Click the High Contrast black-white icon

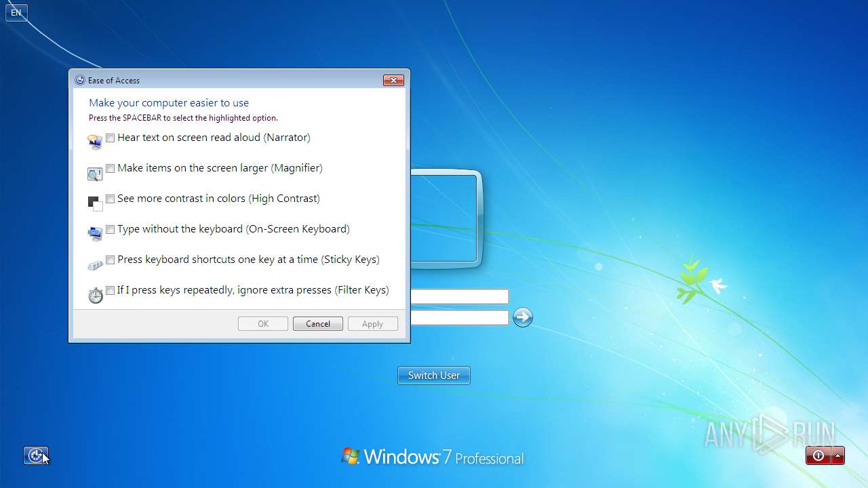(x=95, y=203)
